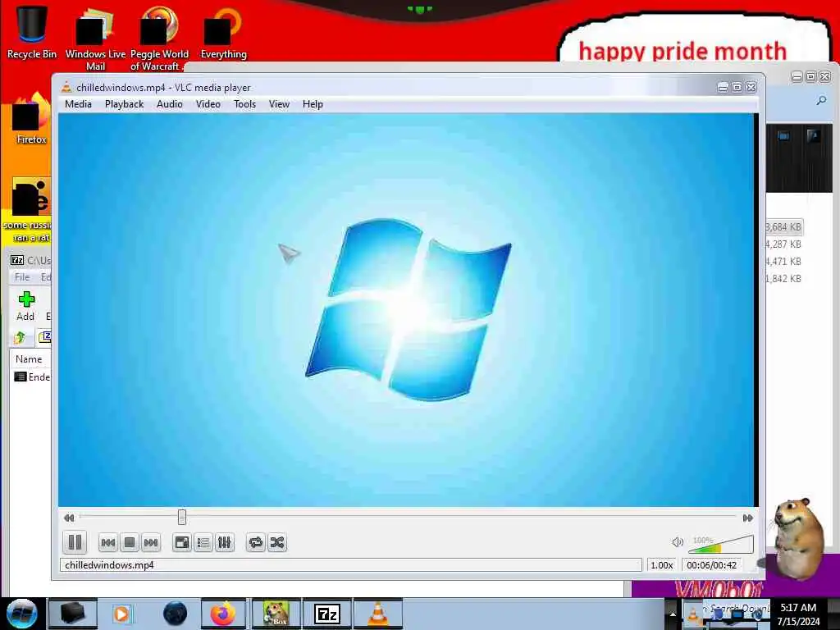Go up one folder in 7-Zip

21,337
